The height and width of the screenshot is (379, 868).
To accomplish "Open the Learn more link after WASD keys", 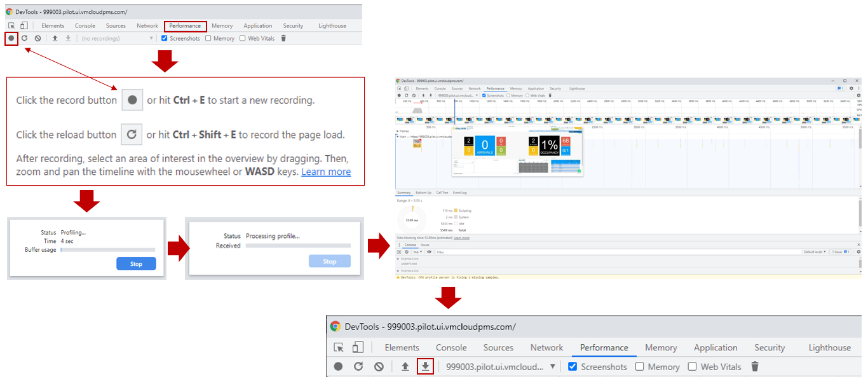I will click(326, 172).
